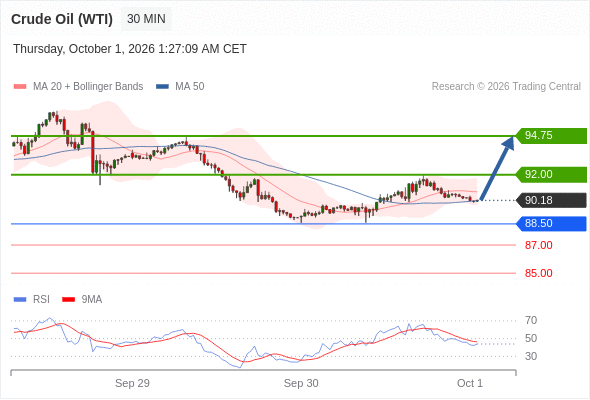The width and height of the screenshot is (590, 400).
Task: Click the 30 MIN timeframe badge
Action: (146, 19)
